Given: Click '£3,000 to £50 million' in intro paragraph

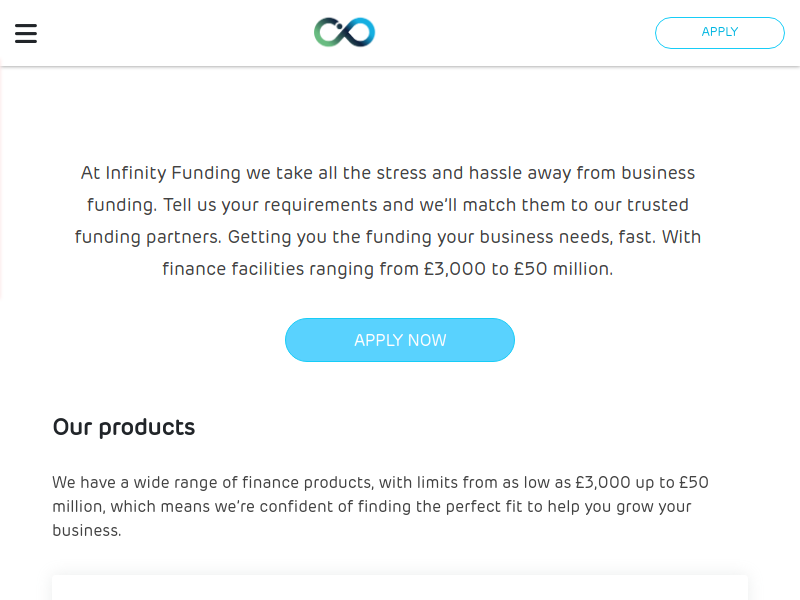Looking at the screenshot, I should [517, 269].
